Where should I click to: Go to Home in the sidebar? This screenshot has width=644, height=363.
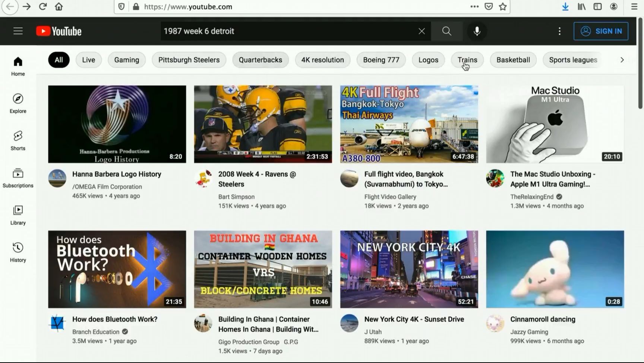[x=18, y=66]
